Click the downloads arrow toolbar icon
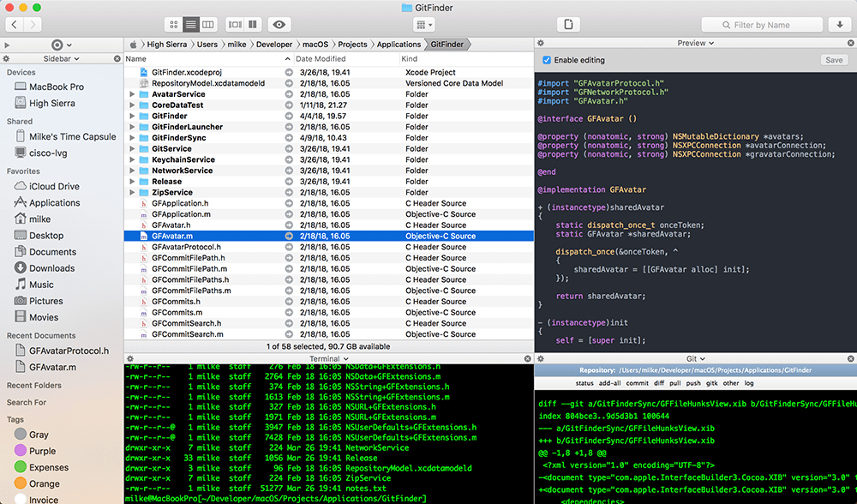This screenshot has height=504, width=857. [x=839, y=25]
